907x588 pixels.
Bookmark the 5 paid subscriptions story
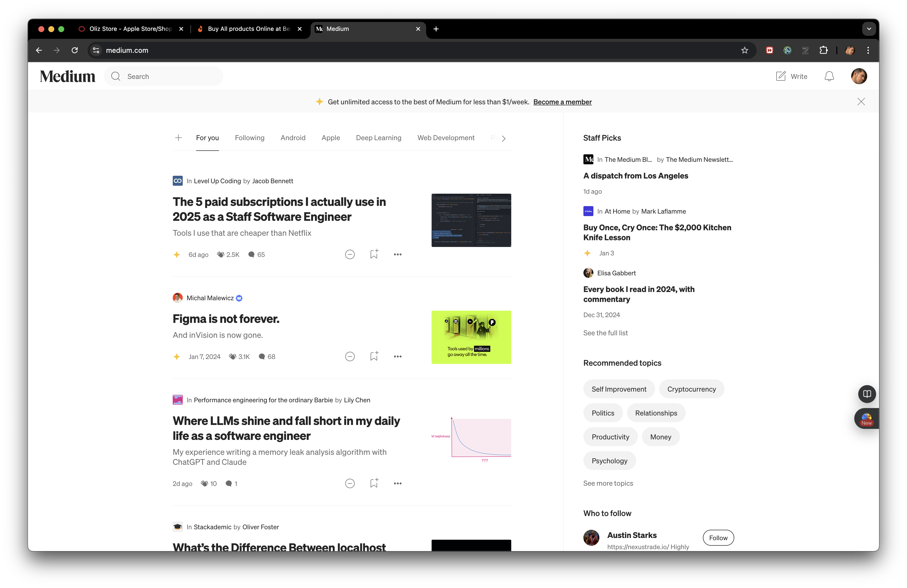(x=374, y=254)
